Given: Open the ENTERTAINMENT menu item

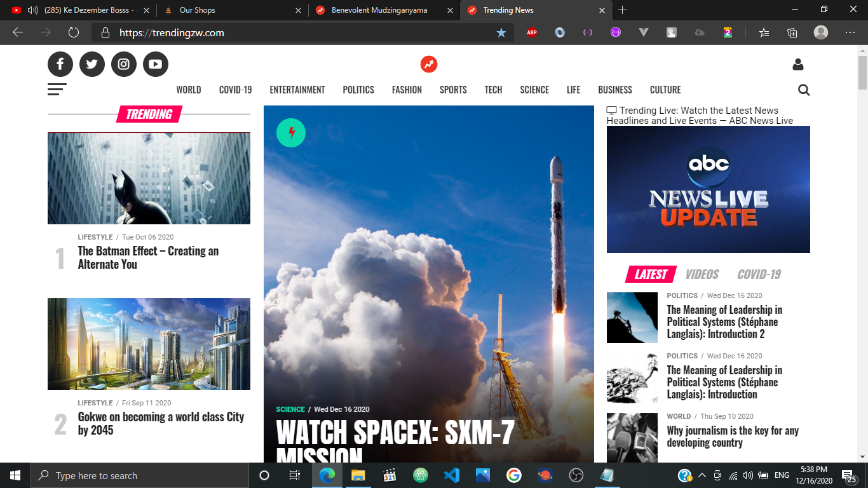Looking at the screenshot, I should click(297, 90).
